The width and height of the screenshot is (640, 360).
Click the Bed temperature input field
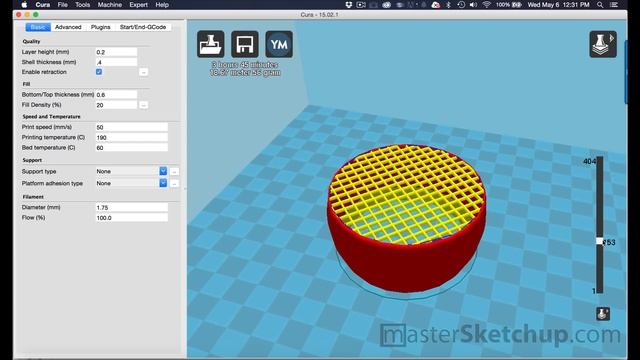coord(131,148)
